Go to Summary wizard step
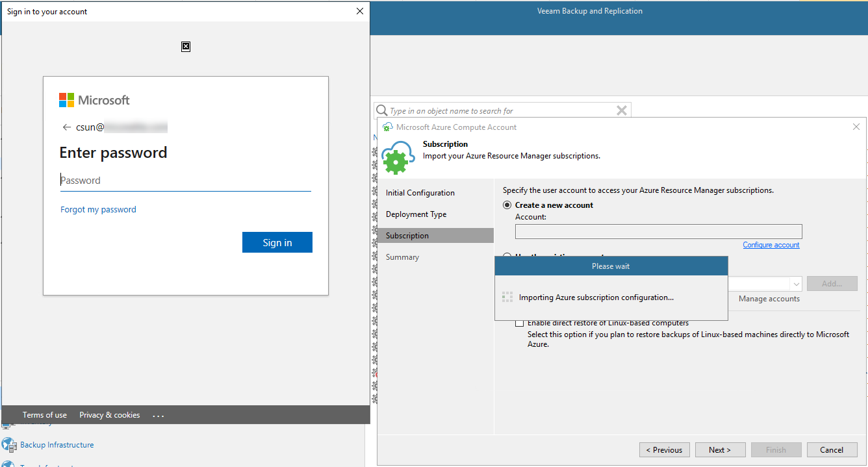This screenshot has height=467, width=868. pyautogui.click(x=402, y=257)
